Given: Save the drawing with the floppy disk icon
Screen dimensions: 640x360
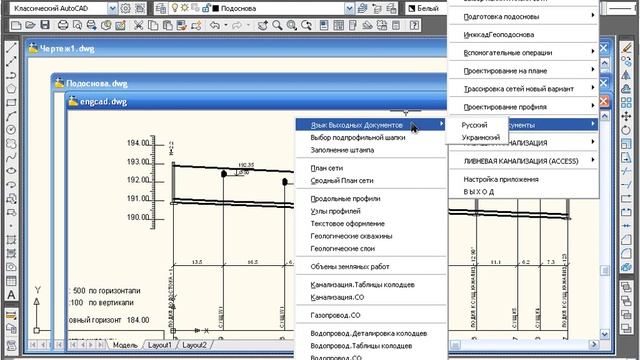Looking at the screenshot, I should pyautogui.click(x=45, y=25).
